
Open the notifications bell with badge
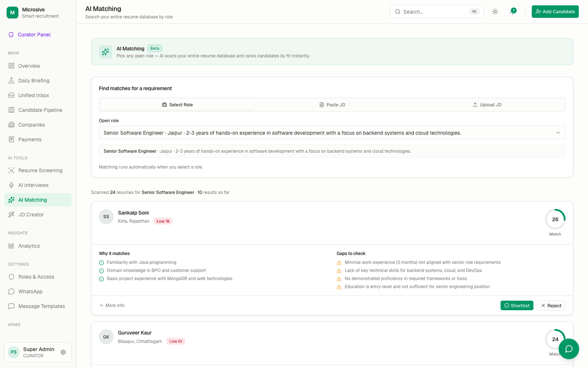tap(513, 12)
